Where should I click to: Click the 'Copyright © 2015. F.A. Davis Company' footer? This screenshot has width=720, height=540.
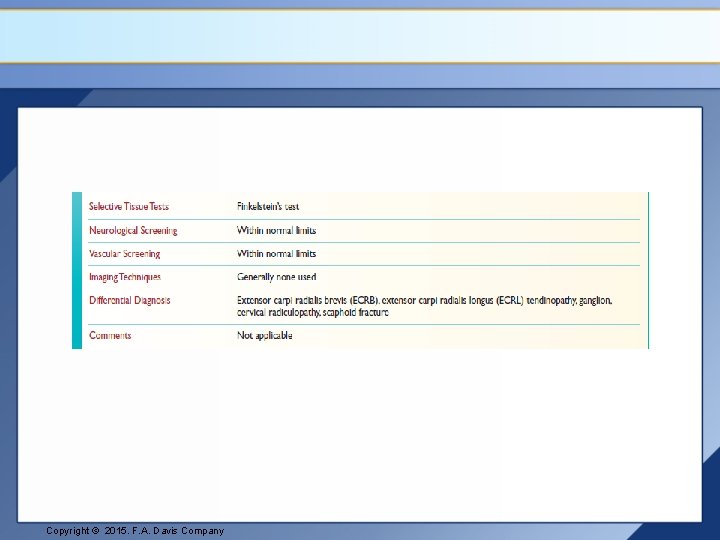pyautogui.click(x=135, y=531)
